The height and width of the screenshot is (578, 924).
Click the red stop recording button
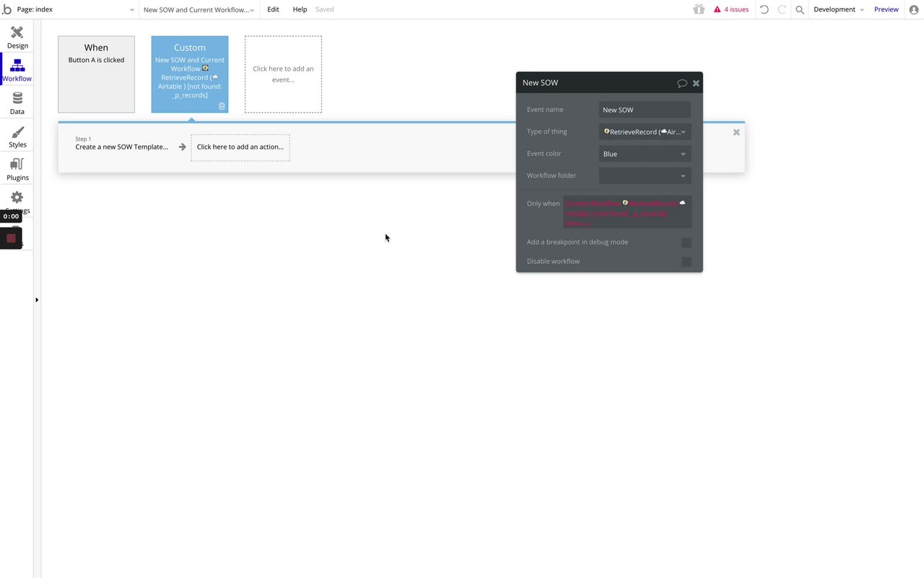click(x=11, y=238)
